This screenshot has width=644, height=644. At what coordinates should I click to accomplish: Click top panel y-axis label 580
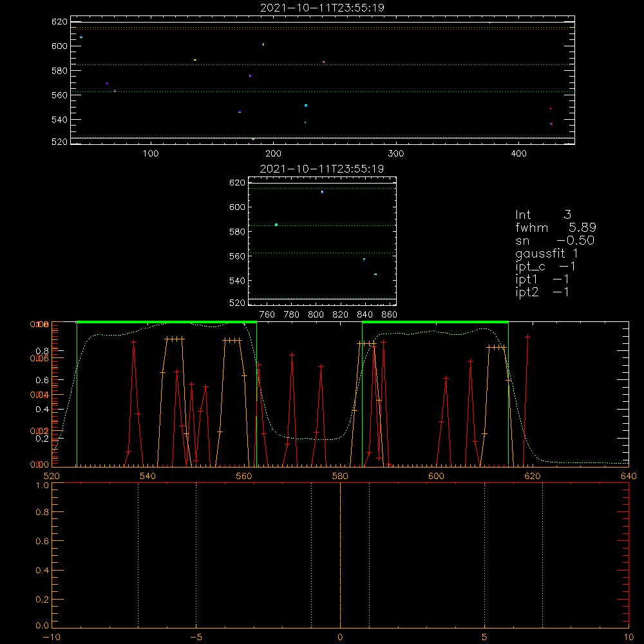(59, 71)
